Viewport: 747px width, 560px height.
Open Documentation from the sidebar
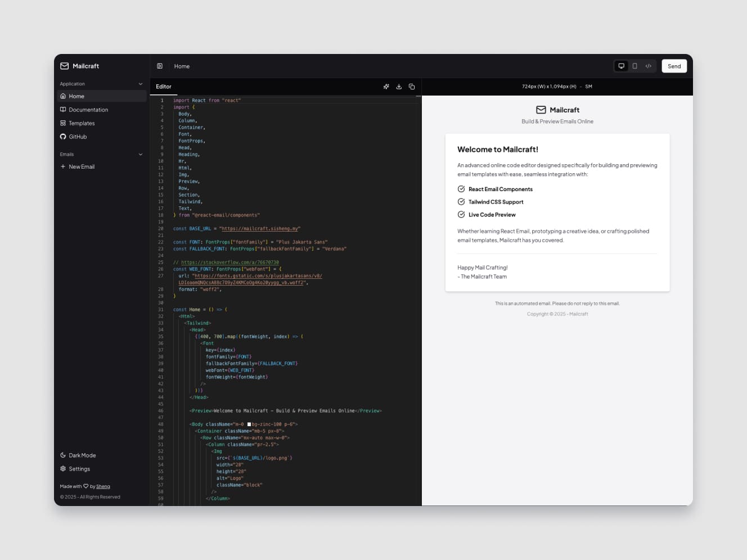point(88,110)
